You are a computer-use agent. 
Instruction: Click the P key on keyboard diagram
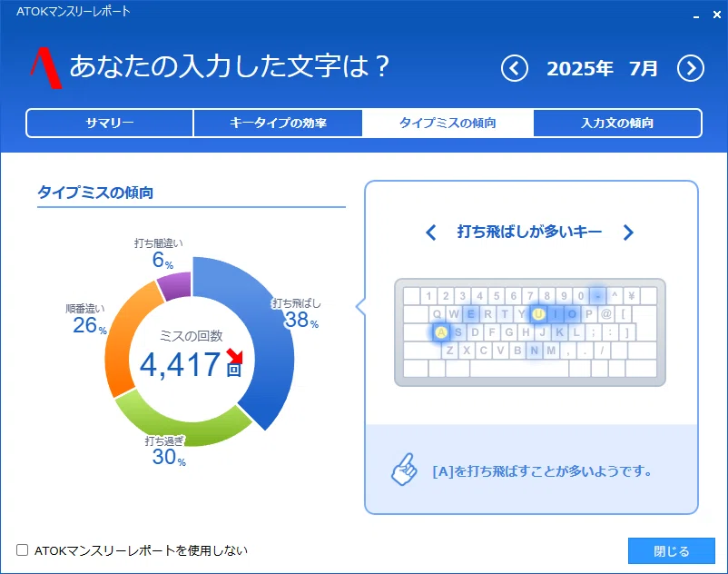pos(589,314)
